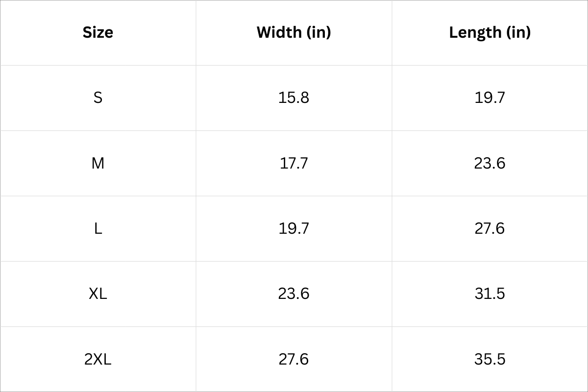Screen dimensions: 588x392
Task: Click the (in) unit beside Length
Action: click(x=519, y=32)
